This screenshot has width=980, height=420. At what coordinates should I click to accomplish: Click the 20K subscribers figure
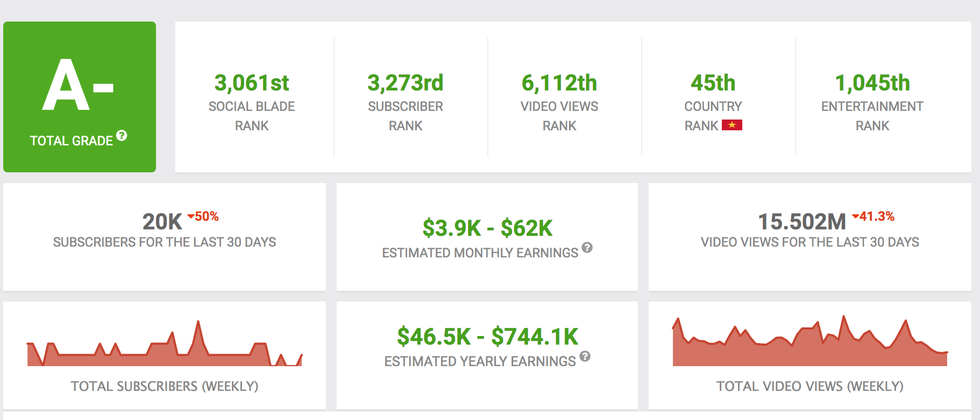coord(162,221)
